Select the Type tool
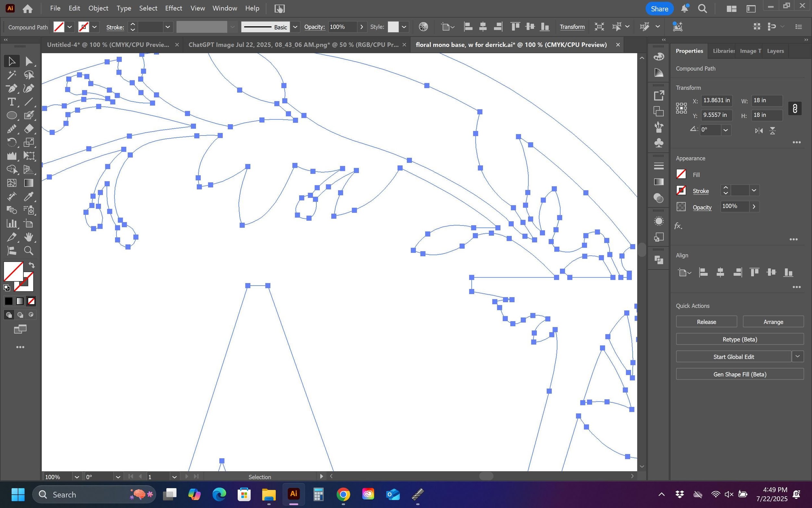The height and width of the screenshot is (508, 812). (x=11, y=102)
